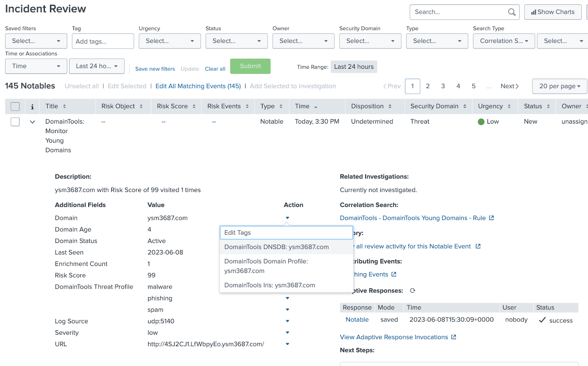Refresh the Adaptive Responses list

413,291
